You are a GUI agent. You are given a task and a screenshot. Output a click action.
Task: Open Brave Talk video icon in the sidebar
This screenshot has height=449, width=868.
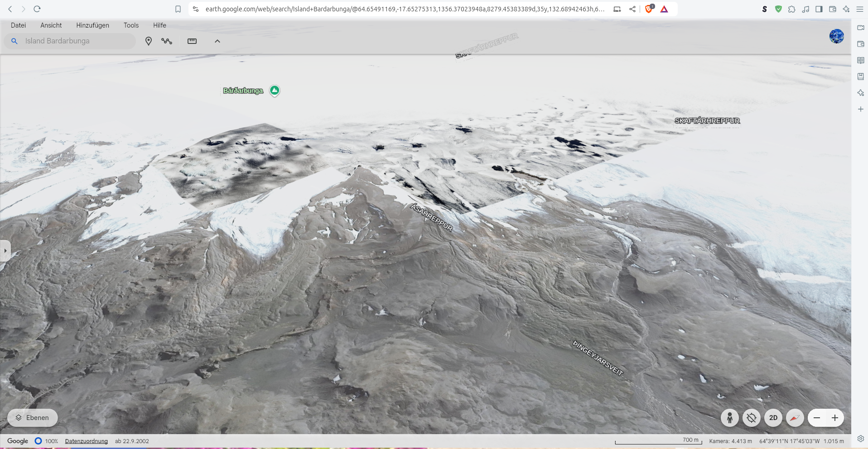click(861, 28)
